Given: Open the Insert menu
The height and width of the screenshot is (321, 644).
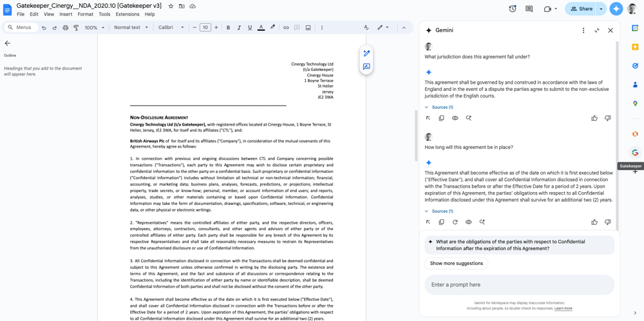Looking at the screenshot, I should (66, 14).
